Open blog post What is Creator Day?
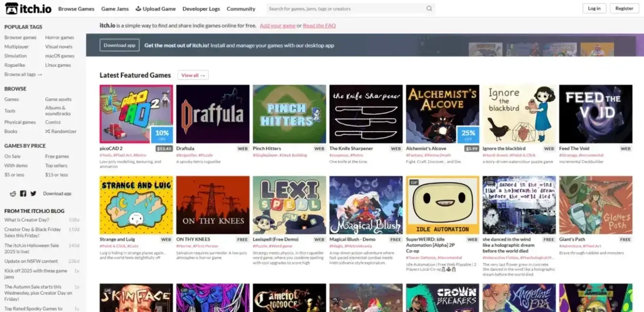 tap(26, 220)
